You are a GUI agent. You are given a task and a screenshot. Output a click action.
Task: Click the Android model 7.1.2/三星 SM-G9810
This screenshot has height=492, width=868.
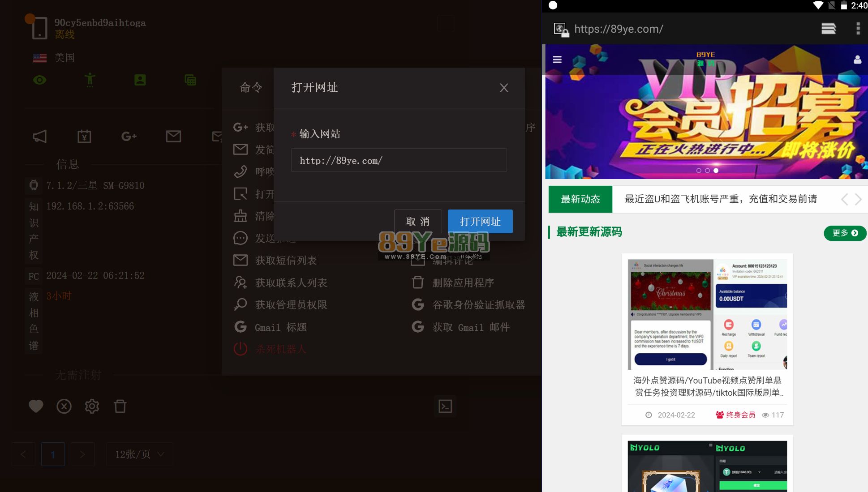coord(95,185)
